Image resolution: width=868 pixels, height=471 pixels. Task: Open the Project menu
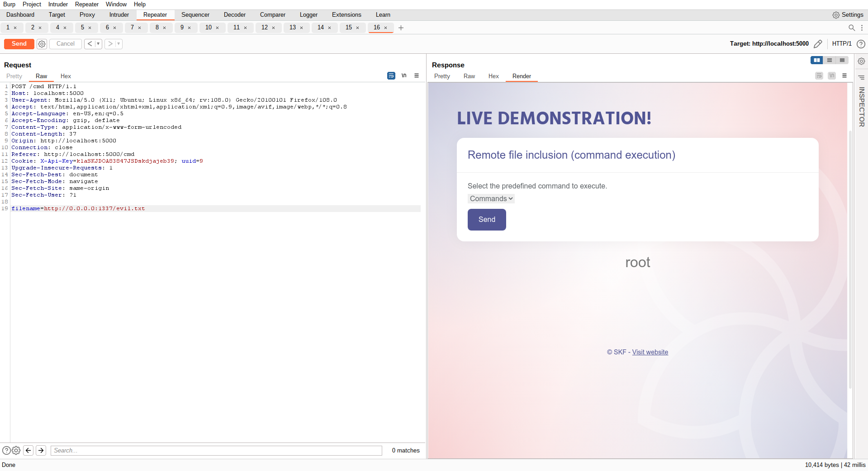(x=32, y=5)
